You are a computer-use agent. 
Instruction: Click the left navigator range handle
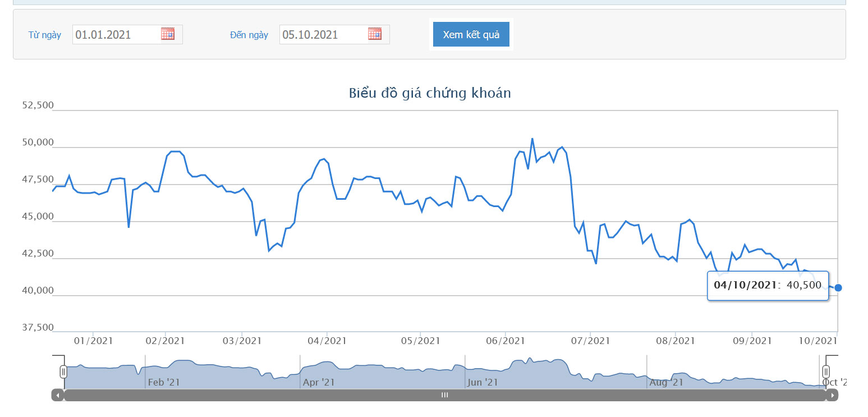click(x=63, y=371)
